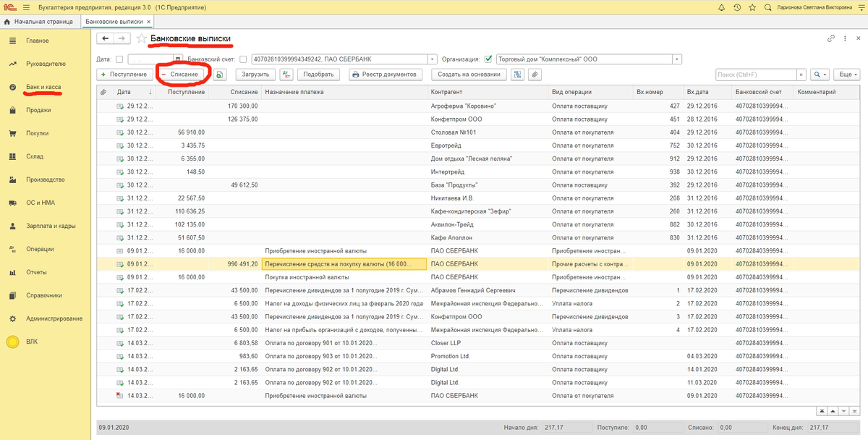Expand the Организация dropdown

(x=677, y=59)
